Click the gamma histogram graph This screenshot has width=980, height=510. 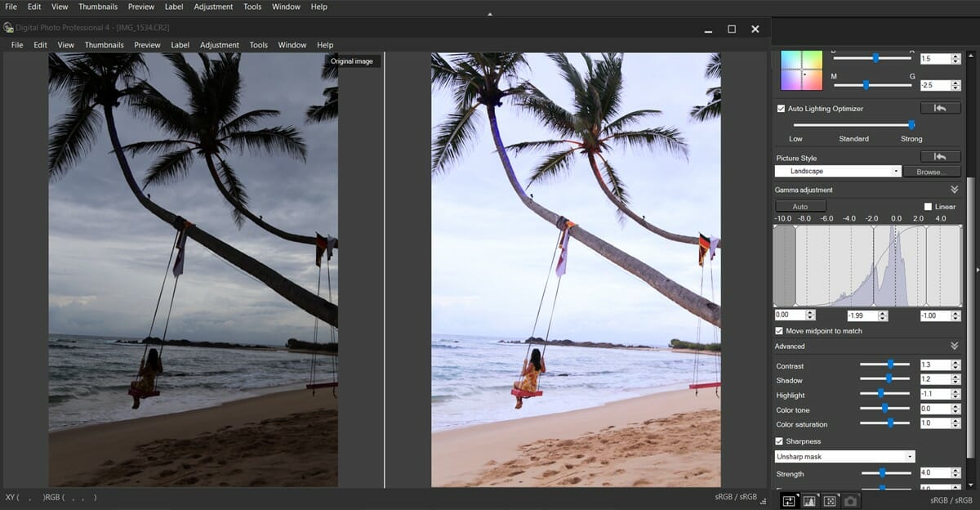coord(868,266)
